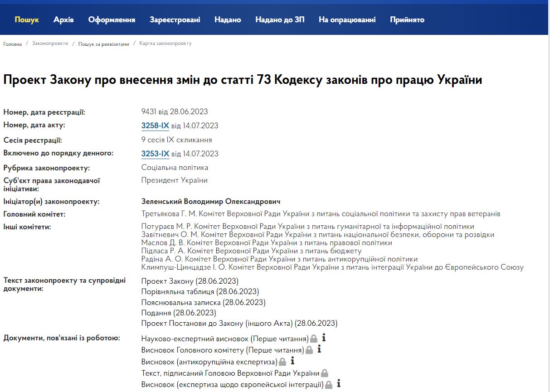
Task: Open Надано до ЗП section
Action: (x=280, y=20)
